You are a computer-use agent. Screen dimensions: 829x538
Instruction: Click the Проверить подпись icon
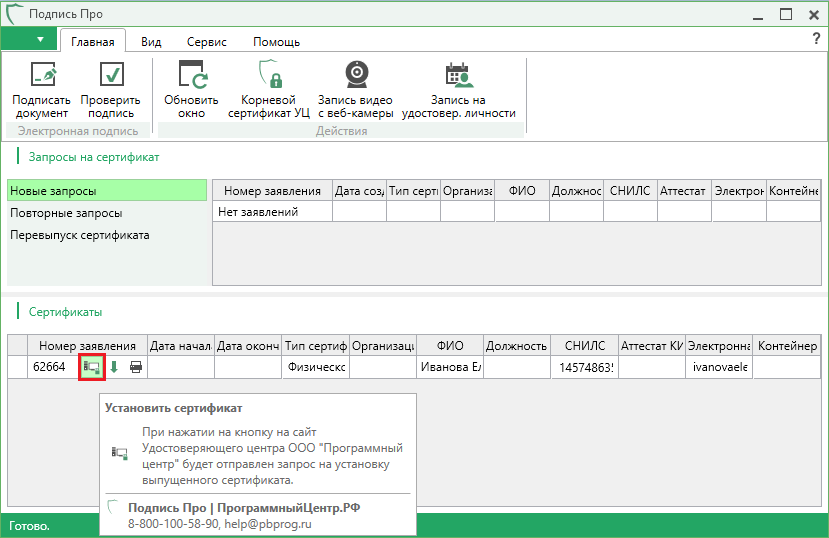click(x=112, y=76)
